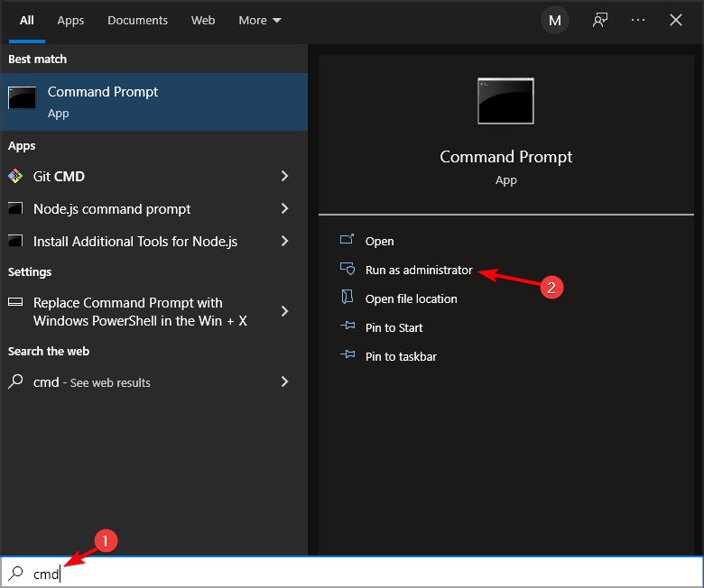
Task: Click the Open file location icon
Action: [347, 299]
